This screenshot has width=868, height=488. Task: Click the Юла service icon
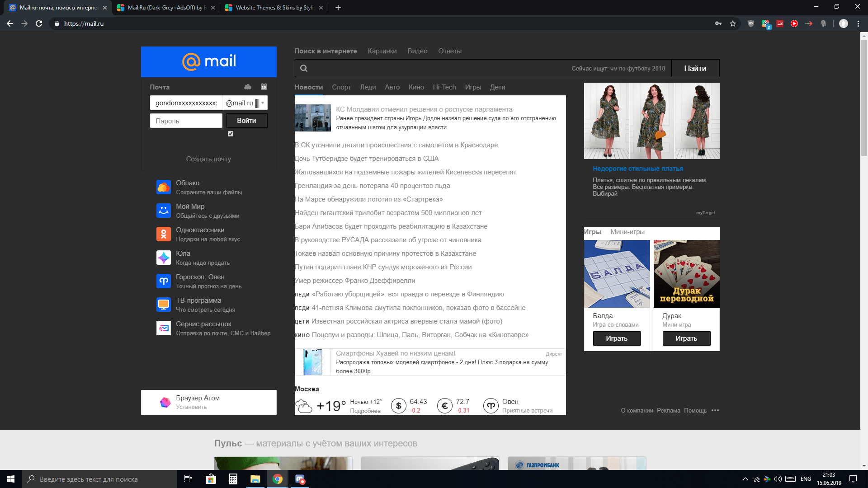(164, 258)
